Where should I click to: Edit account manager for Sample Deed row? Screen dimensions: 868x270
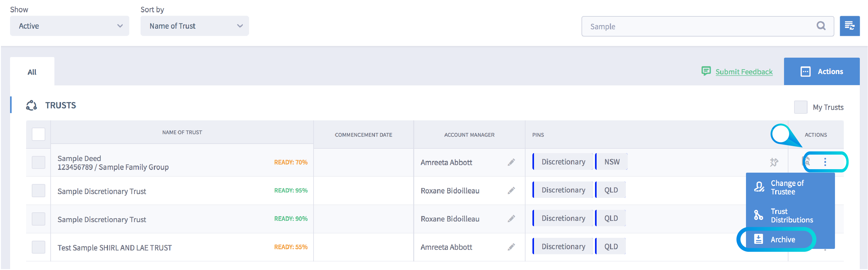tap(511, 162)
